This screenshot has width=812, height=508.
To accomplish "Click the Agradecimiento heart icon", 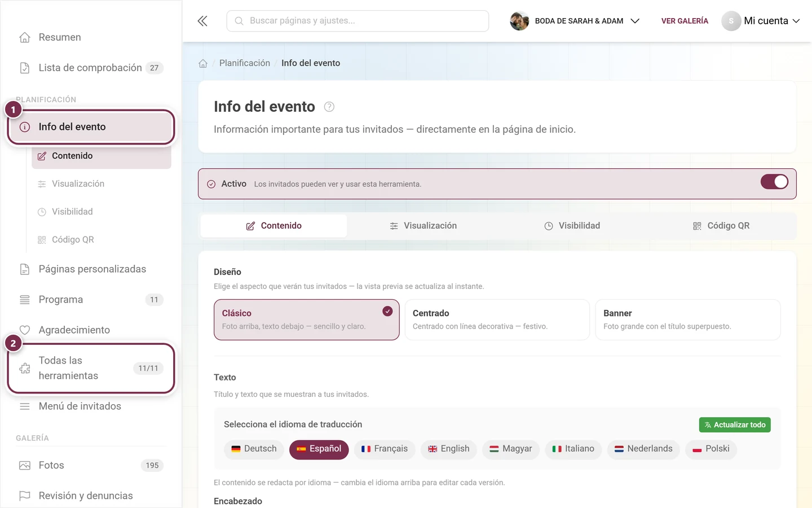I will pyautogui.click(x=25, y=330).
